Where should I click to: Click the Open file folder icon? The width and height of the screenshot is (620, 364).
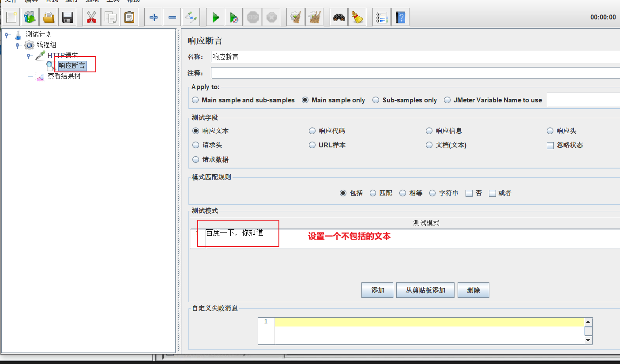pyautogui.click(x=49, y=18)
